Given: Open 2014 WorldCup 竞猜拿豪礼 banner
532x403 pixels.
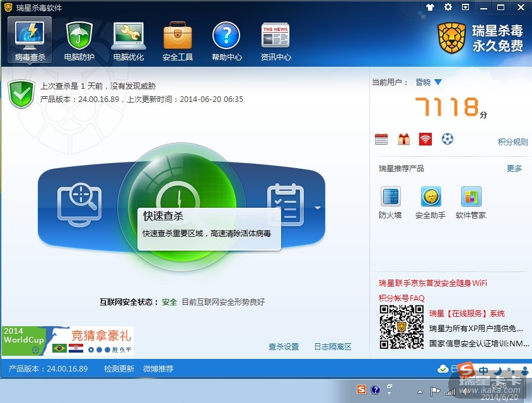Looking at the screenshot, I should click(67, 341).
